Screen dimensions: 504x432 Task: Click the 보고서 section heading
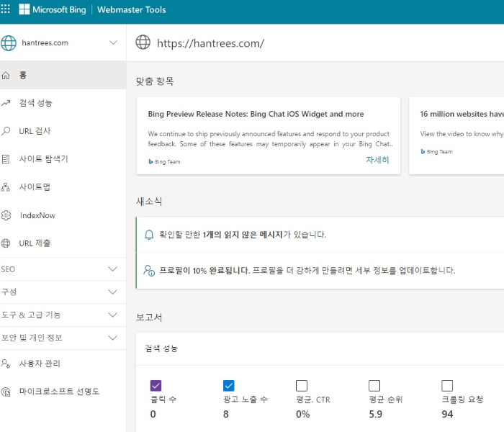point(149,318)
